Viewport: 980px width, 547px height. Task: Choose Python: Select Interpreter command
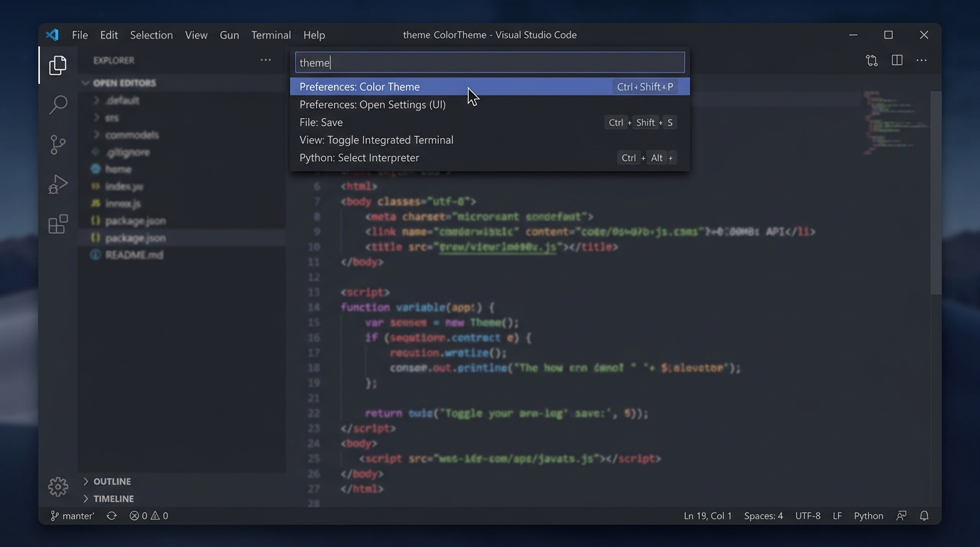point(490,158)
